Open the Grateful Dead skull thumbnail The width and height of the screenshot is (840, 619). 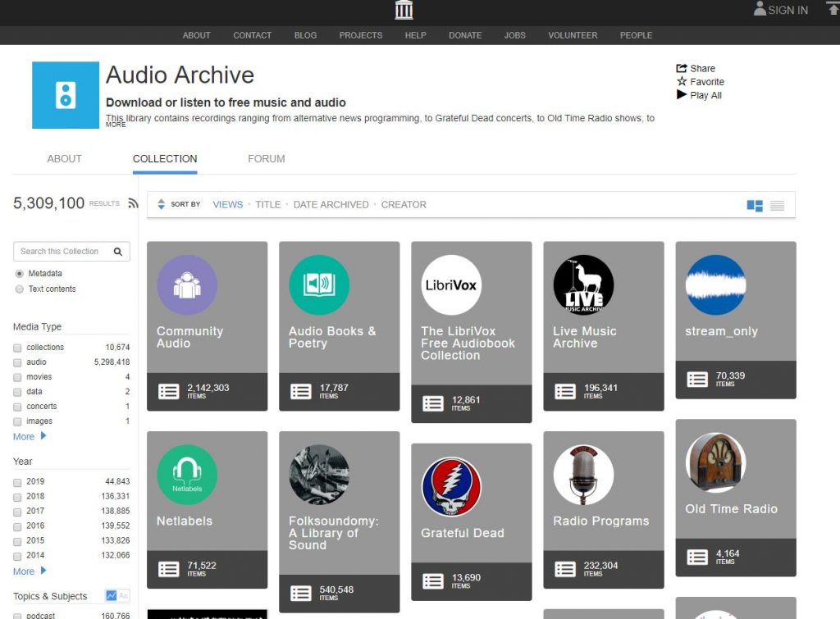click(450, 487)
